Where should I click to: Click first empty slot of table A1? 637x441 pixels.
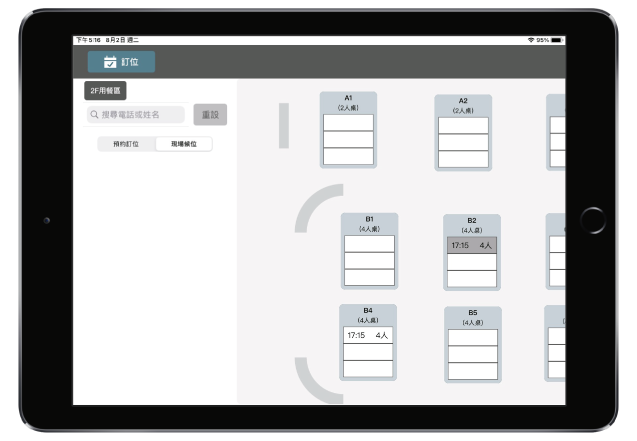pos(348,123)
